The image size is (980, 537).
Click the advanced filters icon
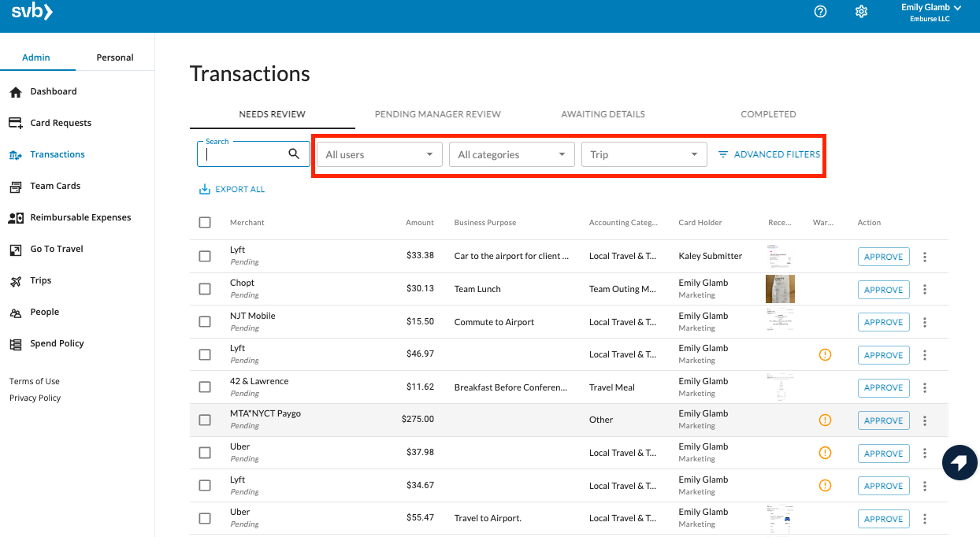[x=722, y=154]
